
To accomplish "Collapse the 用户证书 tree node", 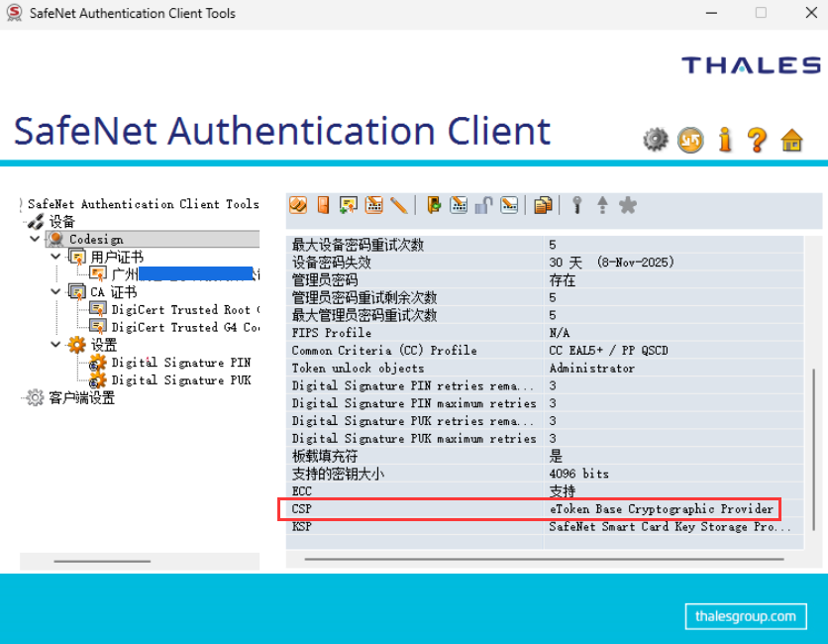I will (55, 257).
